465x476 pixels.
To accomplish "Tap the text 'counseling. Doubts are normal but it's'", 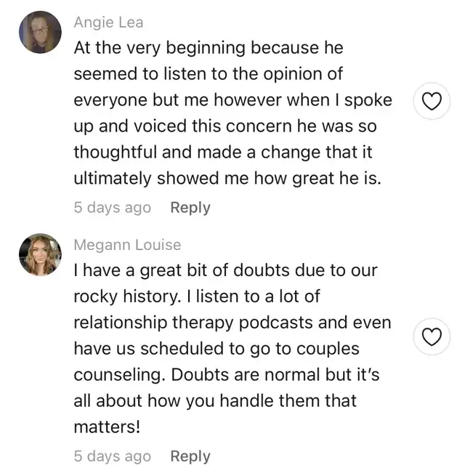I will click(227, 375).
